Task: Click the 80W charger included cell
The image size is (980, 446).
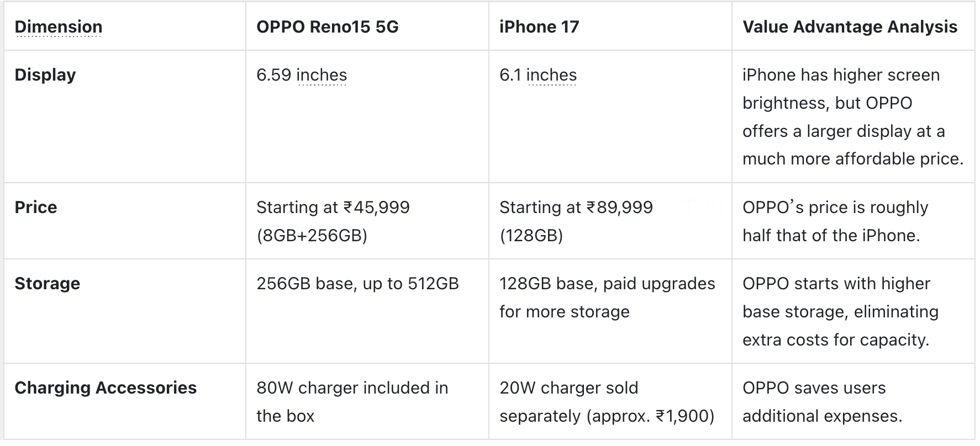Action: click(x=352, y=402)
